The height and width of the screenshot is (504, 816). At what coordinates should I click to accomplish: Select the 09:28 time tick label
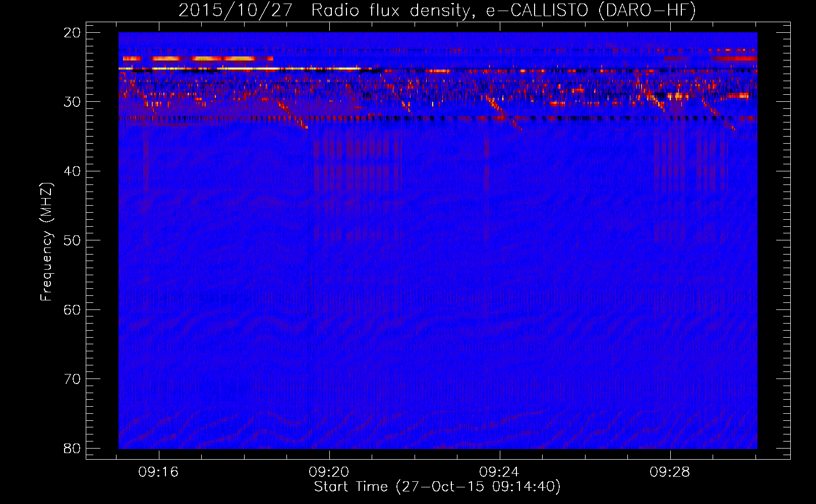(x=670, y=472)
